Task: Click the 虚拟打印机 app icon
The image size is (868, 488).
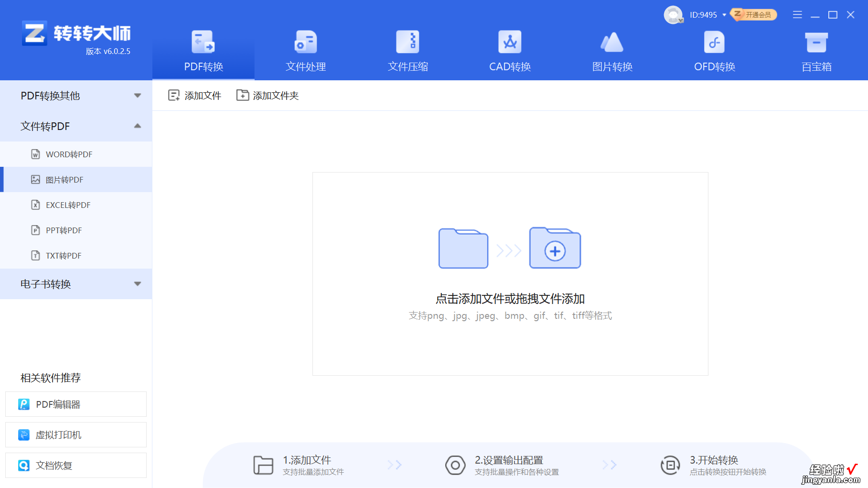Action: click(x=24, y=435)
